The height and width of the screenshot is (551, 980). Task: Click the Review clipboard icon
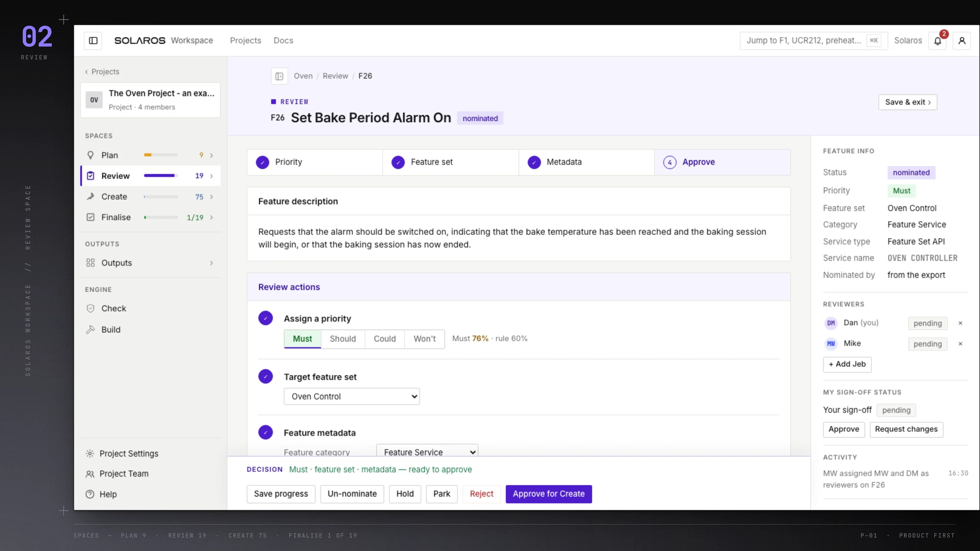pos(91,176)
